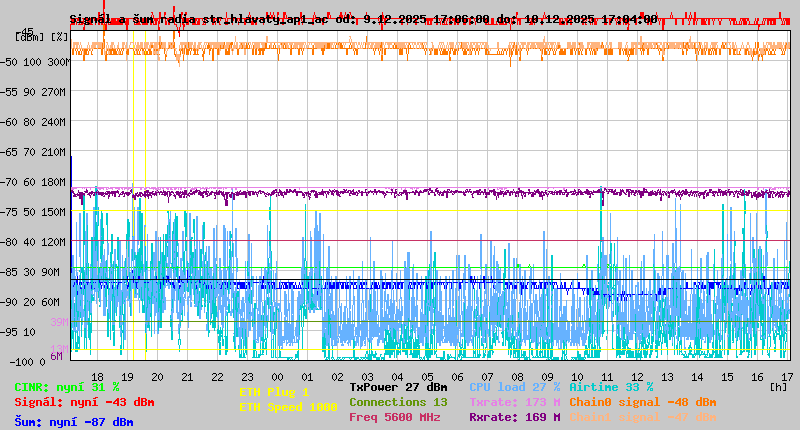Screen dimensions: 800x430
Task: Select hour '02' on the time axis
Action: (337, 377)
